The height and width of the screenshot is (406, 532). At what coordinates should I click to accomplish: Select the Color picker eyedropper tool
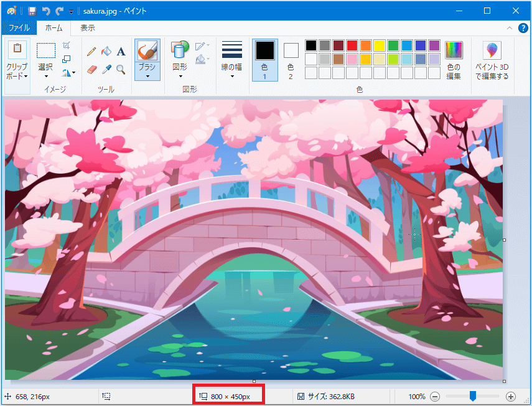tap(106, 69)
